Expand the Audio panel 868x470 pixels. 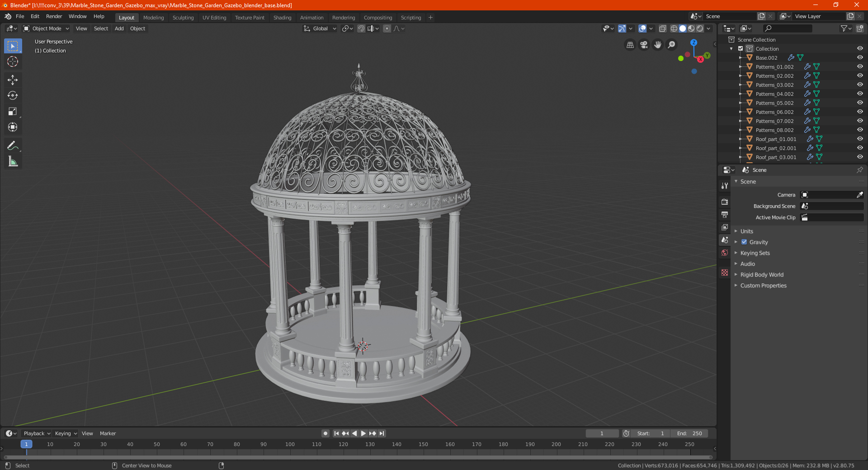pyautogui.click(x=747, y=264)
